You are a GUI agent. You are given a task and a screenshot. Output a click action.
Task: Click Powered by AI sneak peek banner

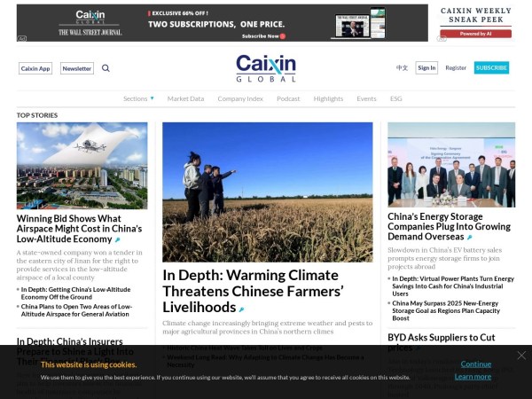(x=475, y=34)
